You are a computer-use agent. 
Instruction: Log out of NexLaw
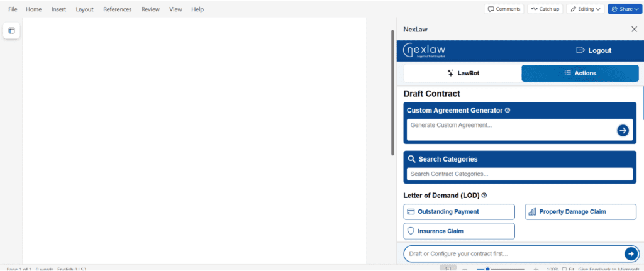point(594,50)
